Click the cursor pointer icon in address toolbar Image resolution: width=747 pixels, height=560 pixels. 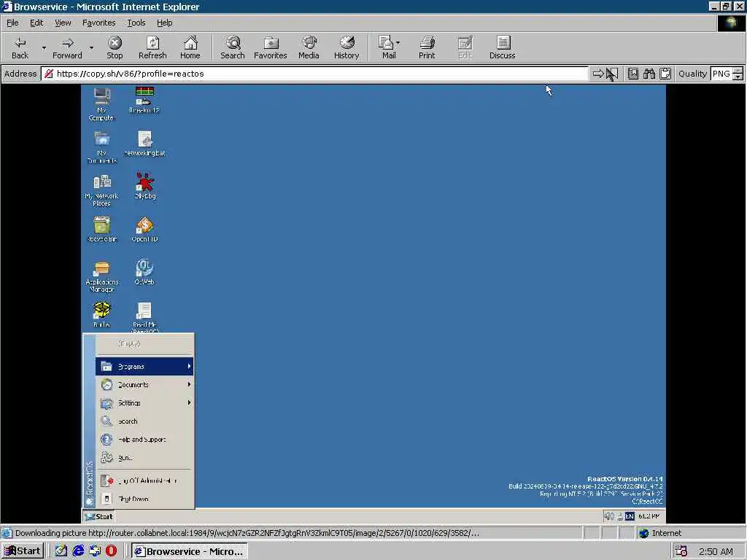pyautogui.click(x=612, y=74)
